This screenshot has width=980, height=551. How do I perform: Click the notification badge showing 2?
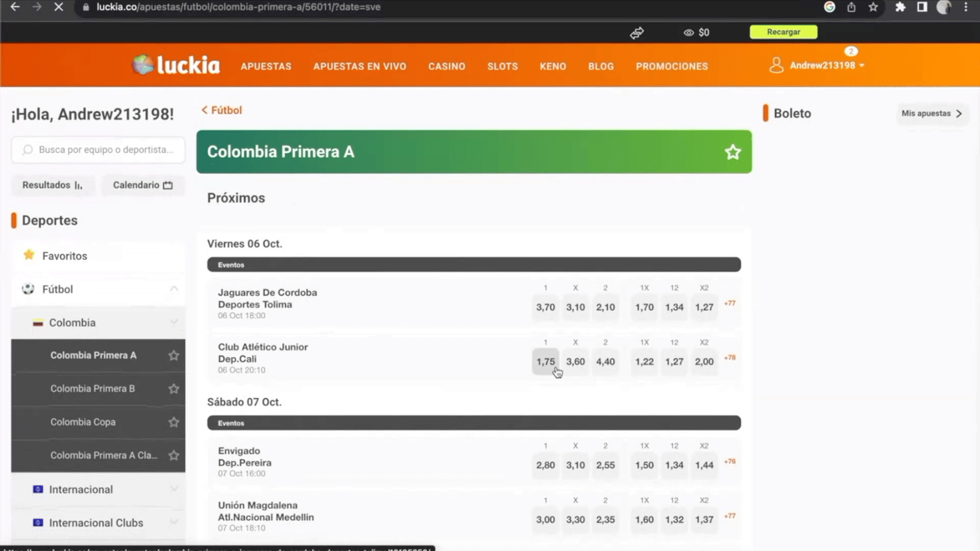point(850,52)
